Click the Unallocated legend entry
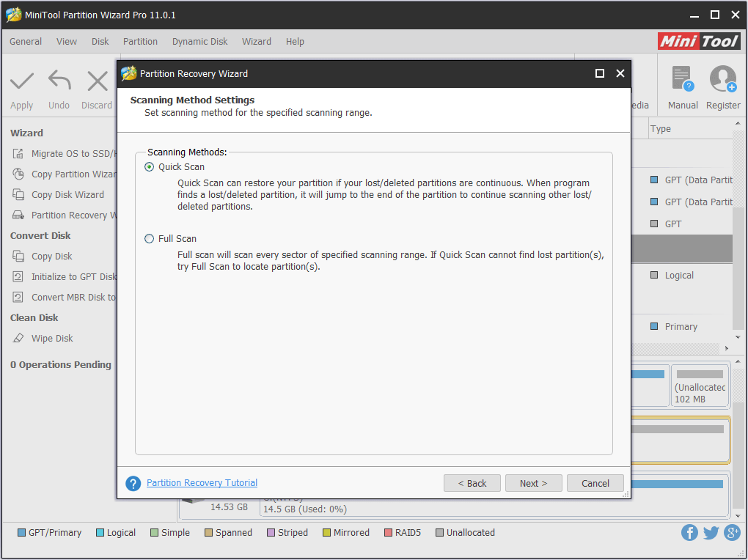Image resolution: width=748 pixels, height=560 pixels. [465, 532]
